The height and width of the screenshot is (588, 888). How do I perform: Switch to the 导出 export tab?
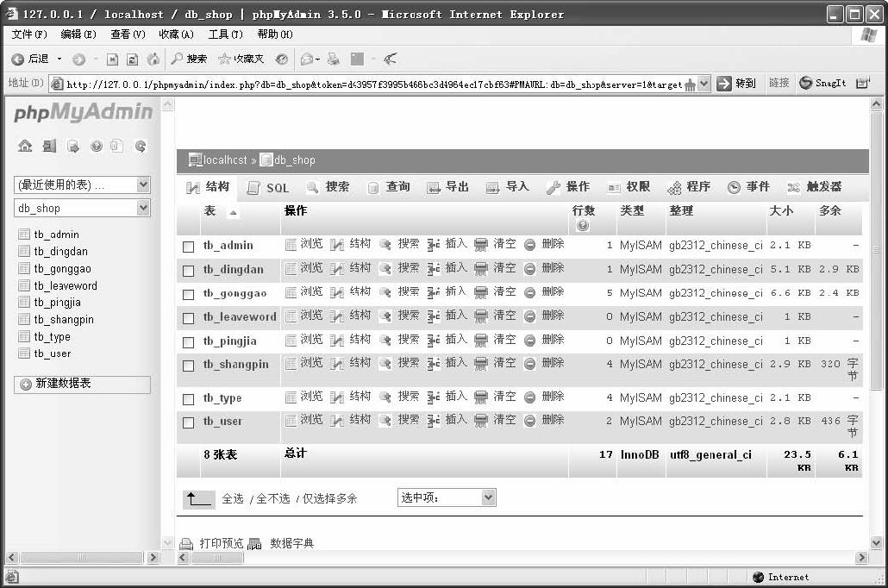click(448, 187)
